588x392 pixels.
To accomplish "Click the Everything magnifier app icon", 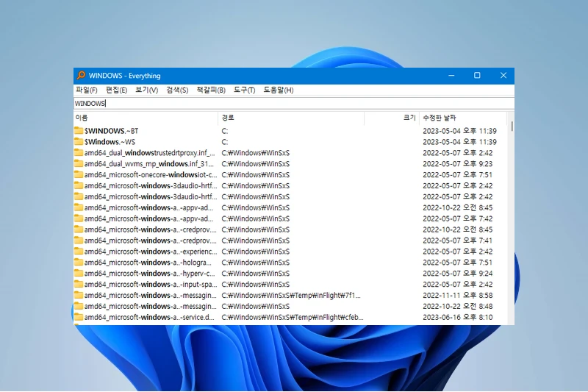I will click(81, 76).
